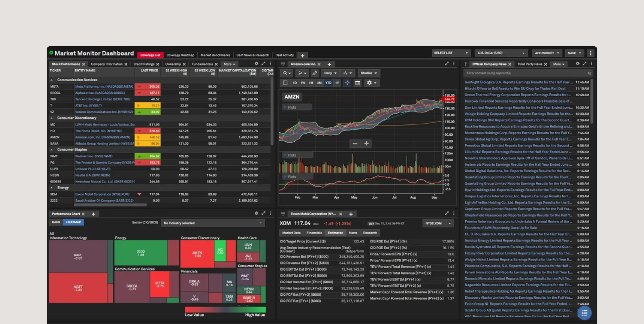Open the Daily frequency dropdown
Screen dimensions: 644x324
pyautogui.click(x=330, y=73)
